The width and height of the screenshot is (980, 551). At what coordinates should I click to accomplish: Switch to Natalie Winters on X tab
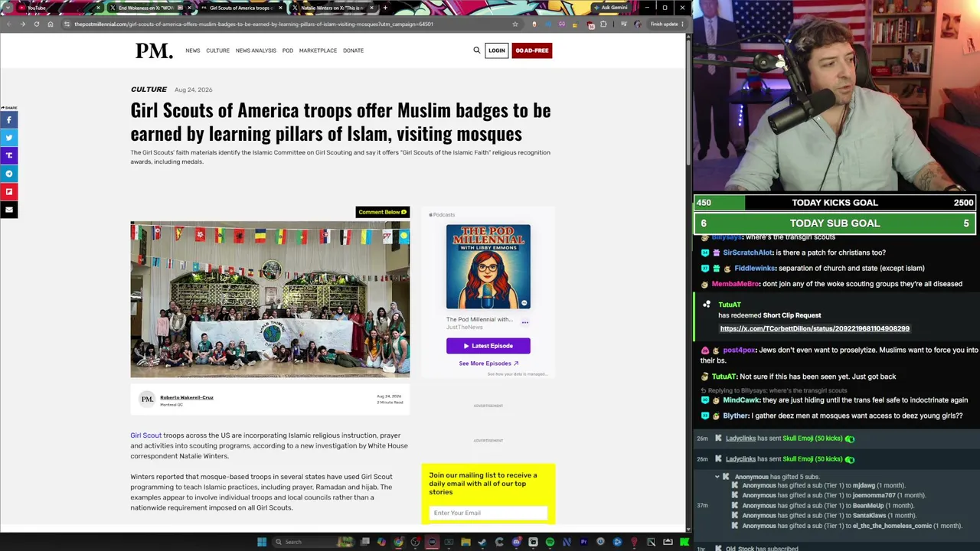[332, 8]
